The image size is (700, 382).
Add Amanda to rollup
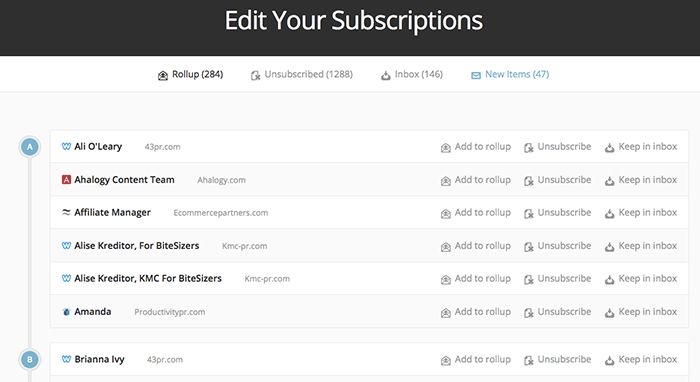point(476,312)
